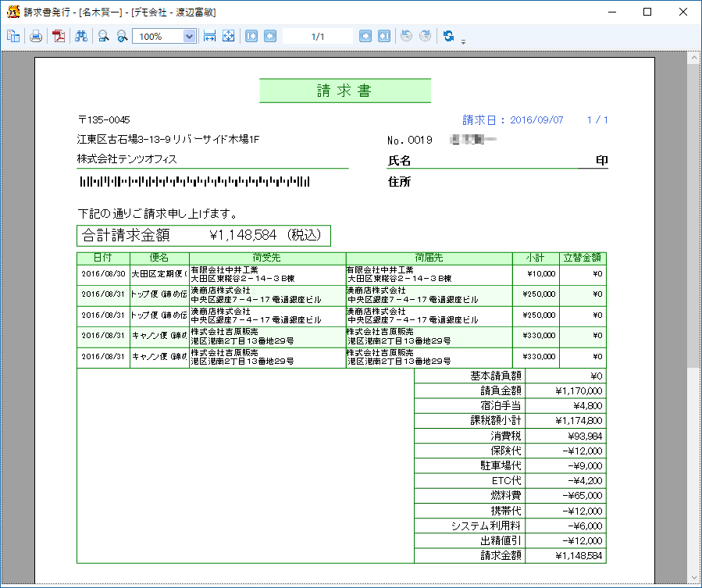Screen dimensions: 702x588
Task: Click the navigate backward history icon
Action: click(x=406, y=36)
